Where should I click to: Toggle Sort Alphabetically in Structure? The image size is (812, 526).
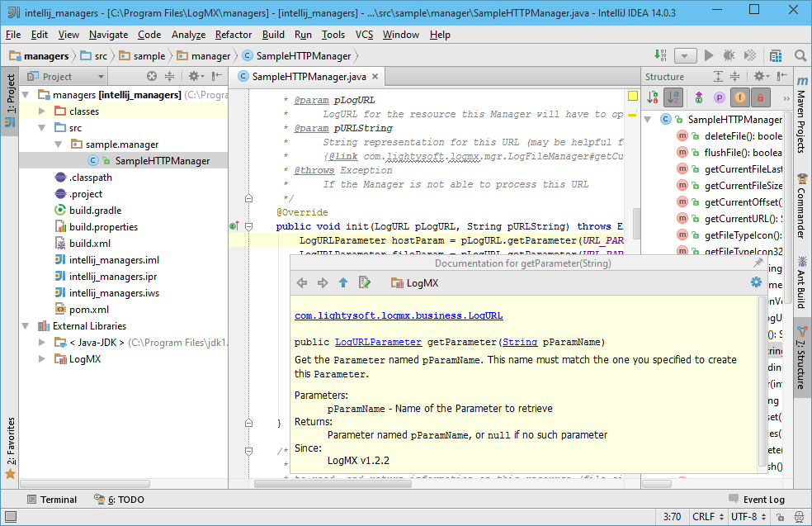click(673, 97)
